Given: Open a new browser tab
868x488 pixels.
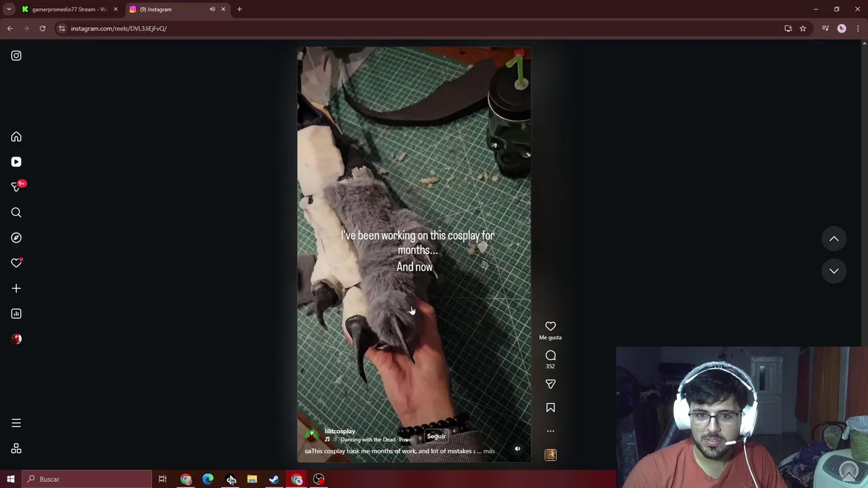Looking at the screenshot, I should (x=239, y=9).
